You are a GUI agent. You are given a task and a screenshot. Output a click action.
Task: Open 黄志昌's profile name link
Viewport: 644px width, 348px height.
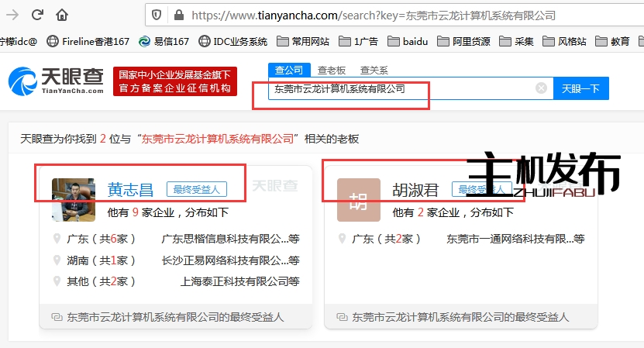130,189
